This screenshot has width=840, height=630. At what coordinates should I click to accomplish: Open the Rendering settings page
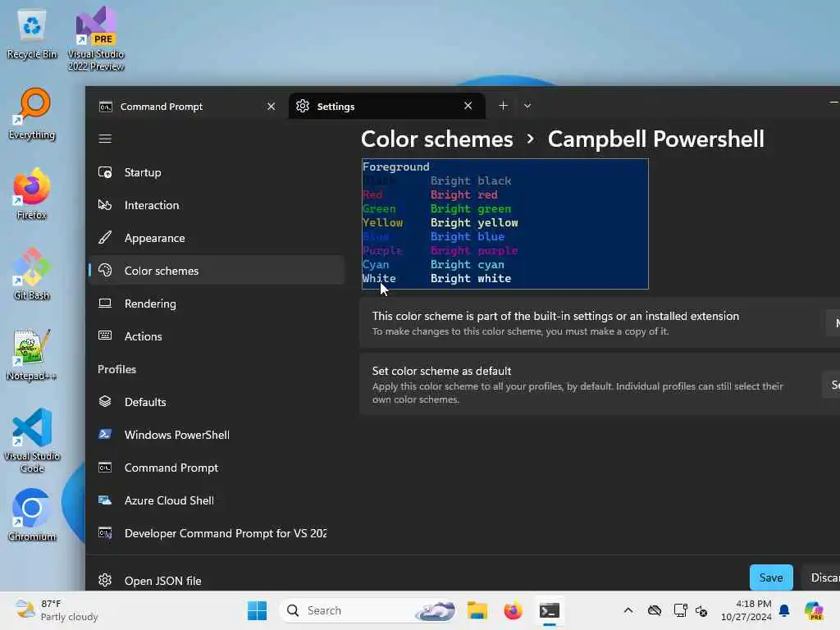[217, 304]
